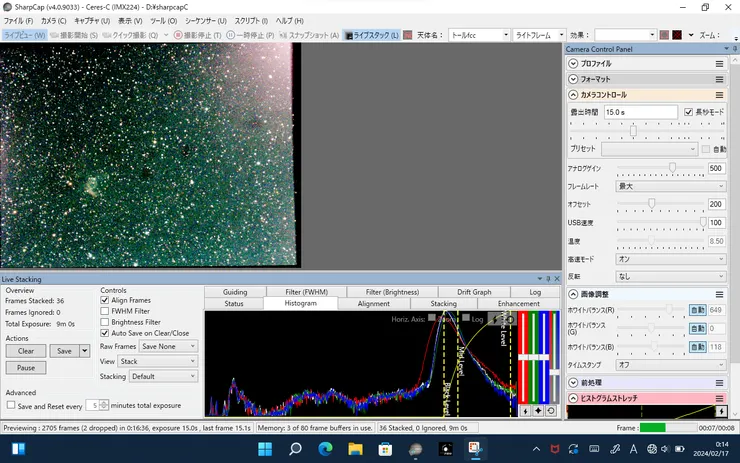Open the Raw Frames dropdown
The width and height of the screenshot is (740, 463).
coord(168,346)
